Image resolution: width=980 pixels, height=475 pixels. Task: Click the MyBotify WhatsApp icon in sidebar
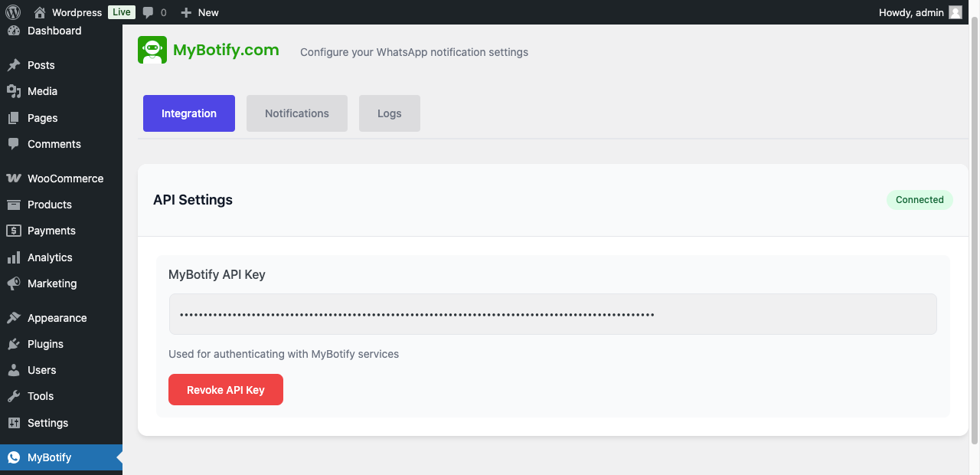coord(14,457)
